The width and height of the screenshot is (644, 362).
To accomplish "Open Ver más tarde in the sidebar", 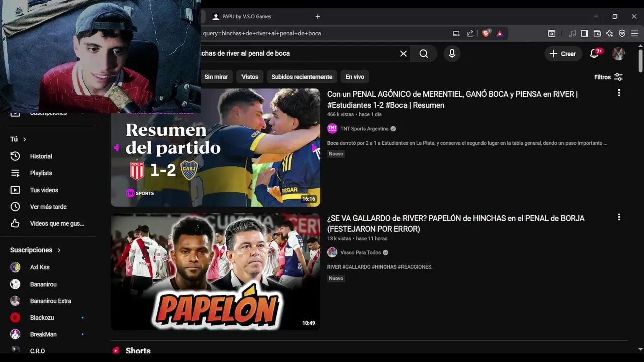I will pos(48,207).
